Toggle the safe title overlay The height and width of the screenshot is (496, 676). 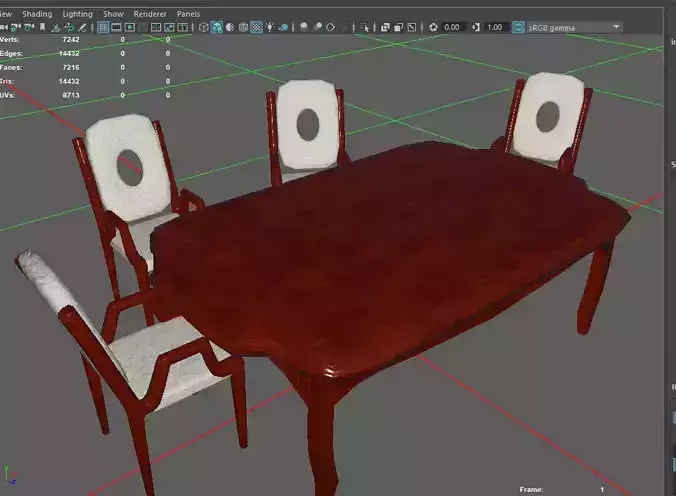pos(183,28)
